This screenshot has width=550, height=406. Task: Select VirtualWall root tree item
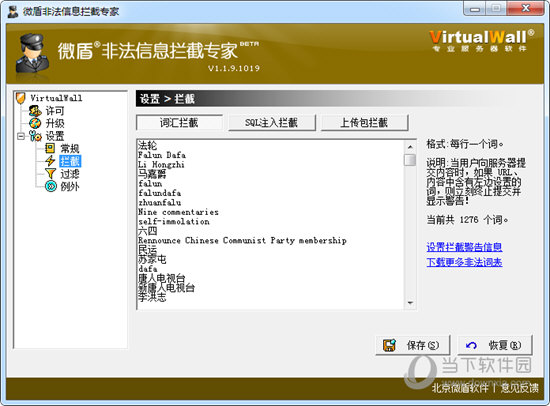[56, 98]
